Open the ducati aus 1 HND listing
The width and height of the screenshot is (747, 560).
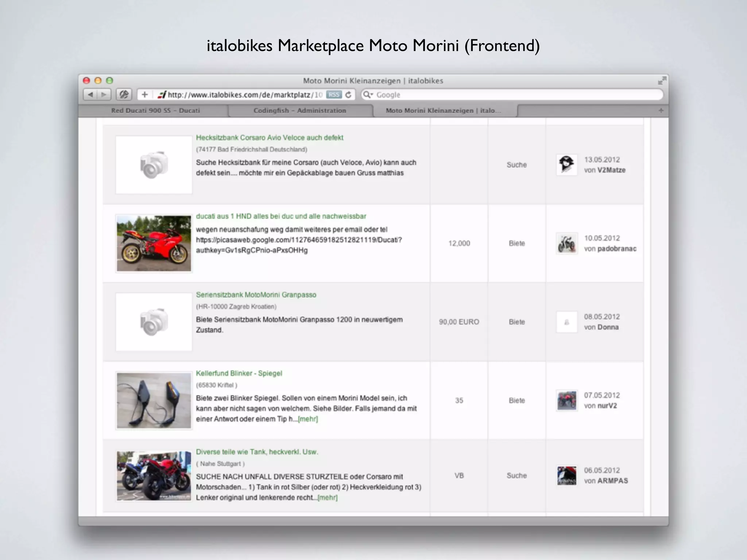pos(281,216)
